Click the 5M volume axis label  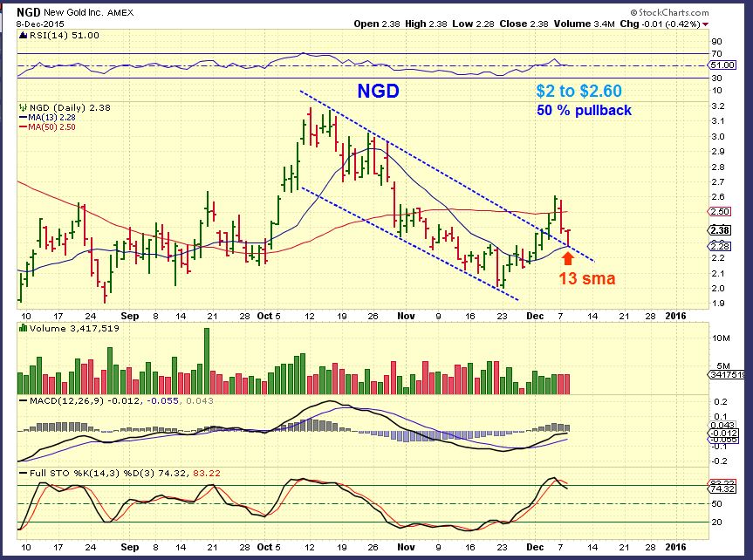point(722,366)
